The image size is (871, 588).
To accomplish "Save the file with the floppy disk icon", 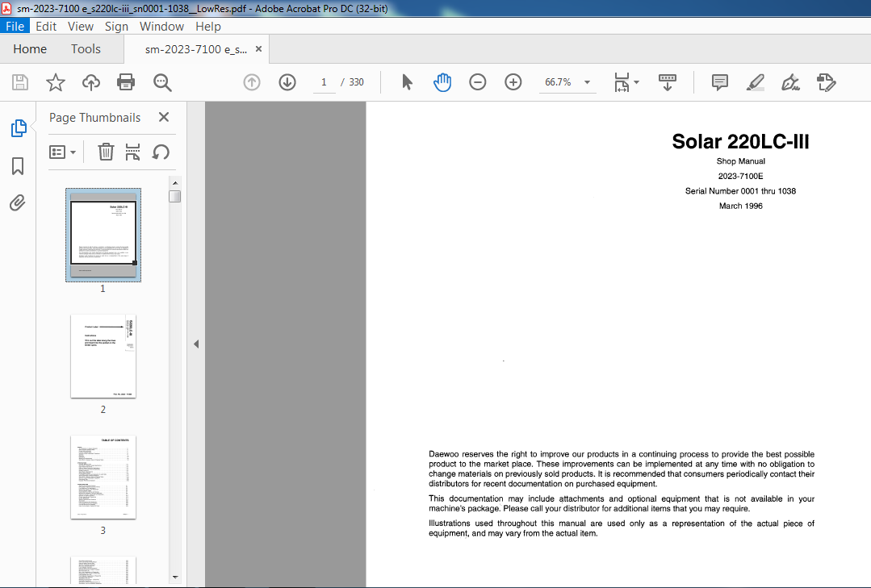I will pos(20,82).
